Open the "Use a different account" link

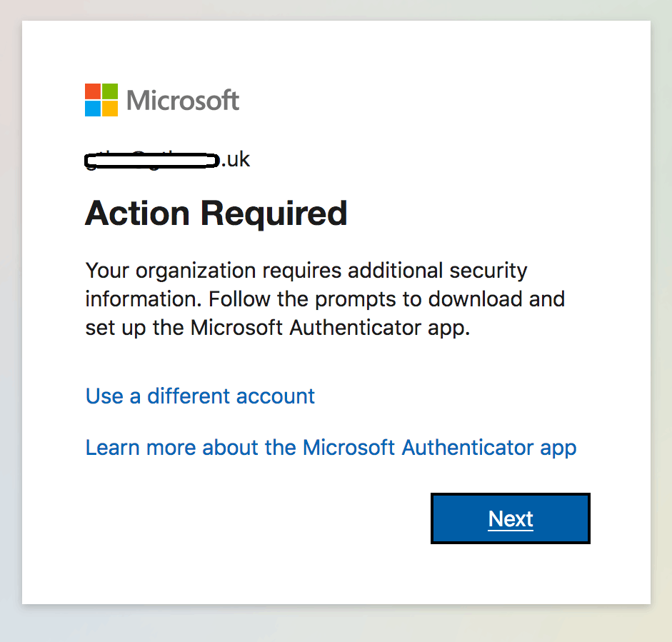pyautogui.click(x=200, y=396)
